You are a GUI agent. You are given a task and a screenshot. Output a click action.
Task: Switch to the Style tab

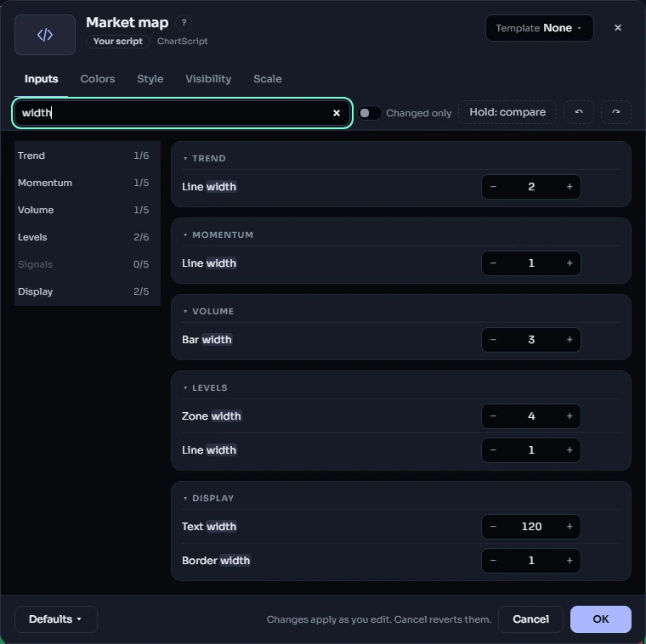(150, 79)
